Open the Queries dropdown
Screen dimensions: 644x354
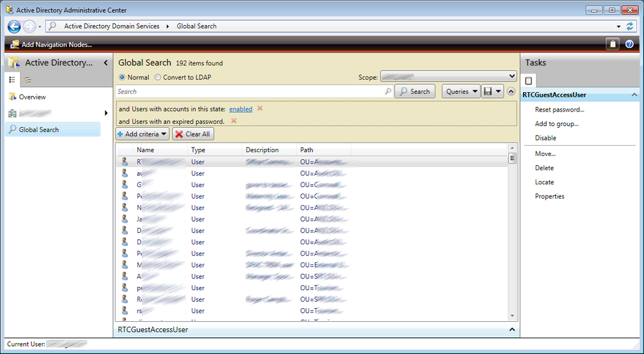(461, 92)
